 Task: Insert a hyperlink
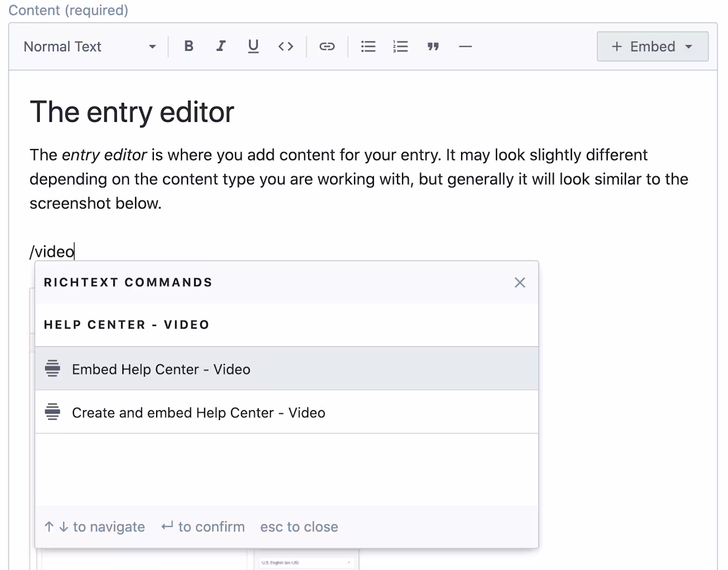tap(327, 46)
